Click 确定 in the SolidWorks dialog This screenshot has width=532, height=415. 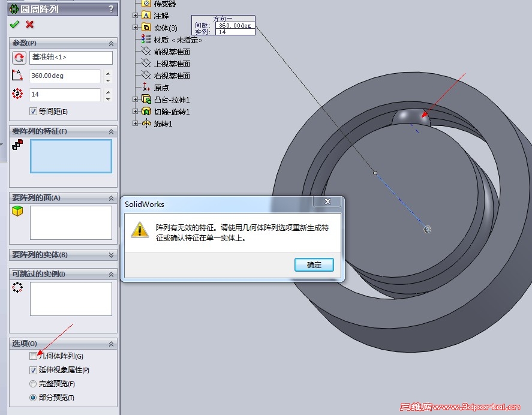click(x=314, y=264)
